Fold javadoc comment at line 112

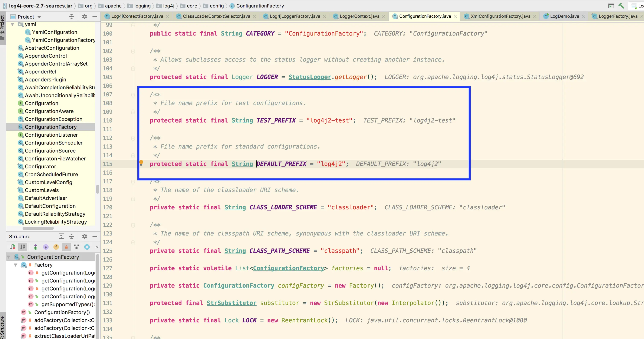133,138
